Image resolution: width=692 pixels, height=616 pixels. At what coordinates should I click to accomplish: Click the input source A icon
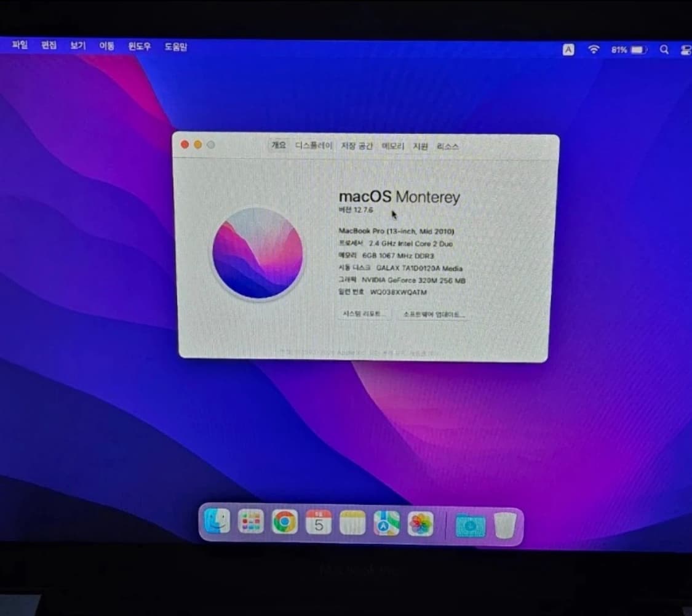pyautogui.click(x=568, y=49)
